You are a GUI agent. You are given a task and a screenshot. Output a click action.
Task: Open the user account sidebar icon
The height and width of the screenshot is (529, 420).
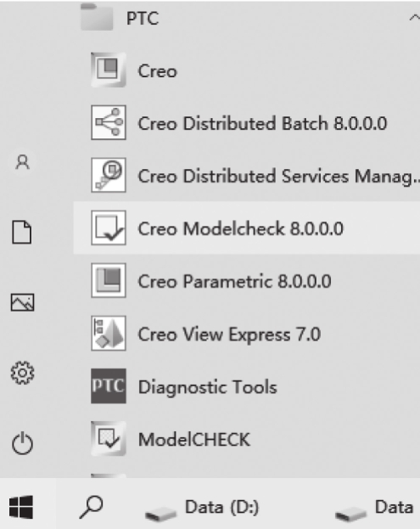coord(23,162)
